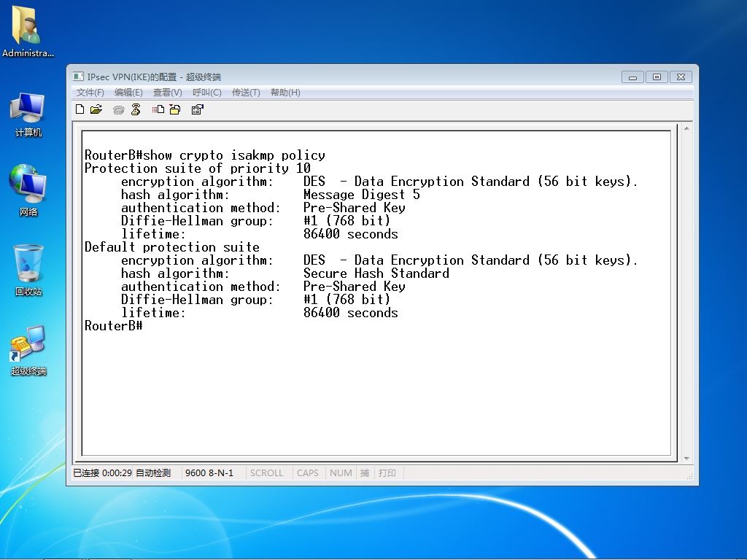The height and width of the screenshot is (560, 747).
Task: Click the scrollbar up arrow
Action: pyautogui.click(x=686, y=128)
